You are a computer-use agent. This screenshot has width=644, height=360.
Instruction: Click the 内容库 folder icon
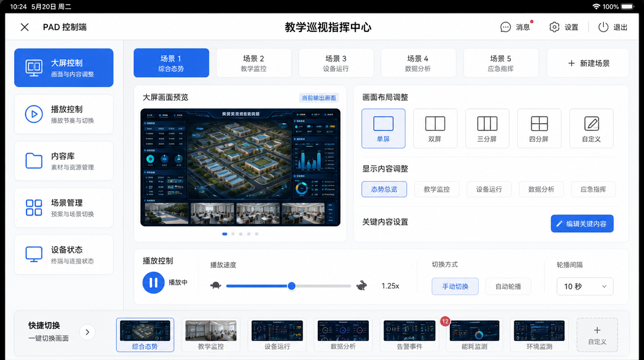click(x=34, y=160)
